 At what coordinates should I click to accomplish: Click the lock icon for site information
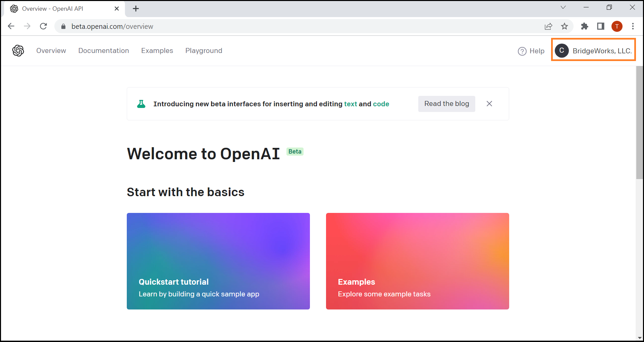point(63,26)
